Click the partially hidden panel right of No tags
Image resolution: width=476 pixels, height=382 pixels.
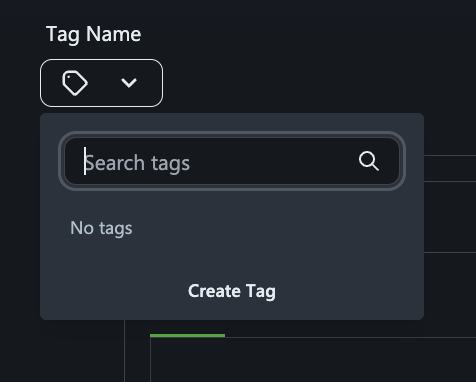click(x=450, y=217)
